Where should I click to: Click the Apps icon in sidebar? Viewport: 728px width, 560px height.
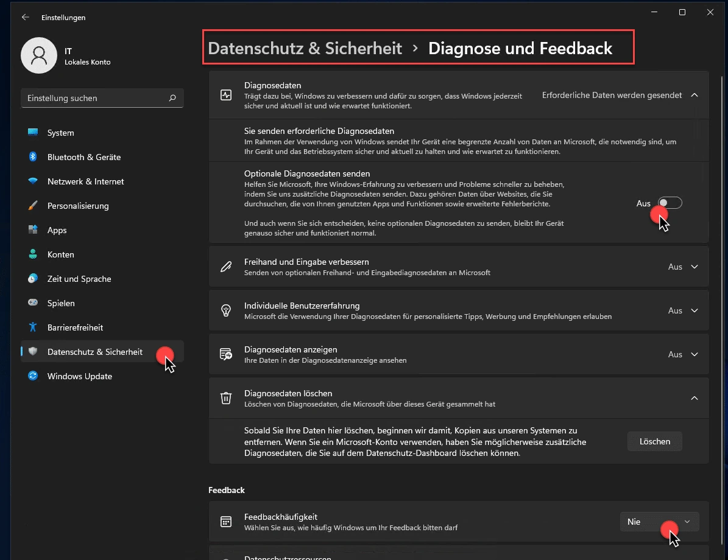coord(33,229)
